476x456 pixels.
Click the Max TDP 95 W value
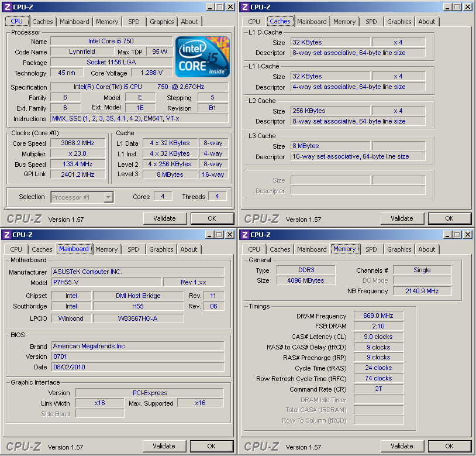pyautogui.click(x=160, y=52)
